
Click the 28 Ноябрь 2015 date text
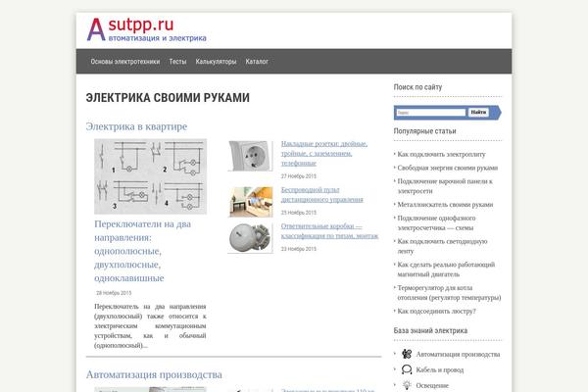tap(114, 293)
